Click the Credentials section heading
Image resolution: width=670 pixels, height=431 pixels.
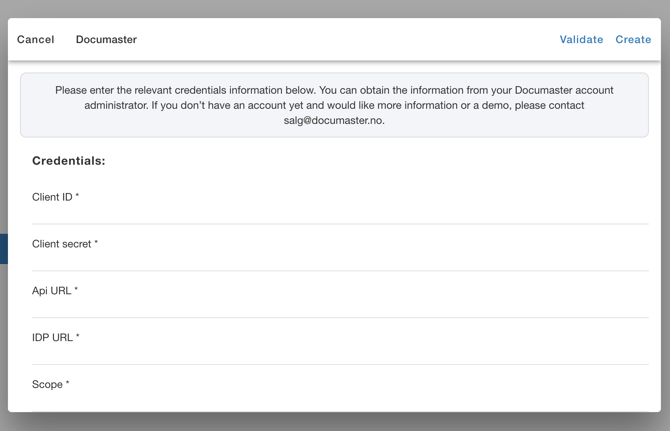(68, 161)
